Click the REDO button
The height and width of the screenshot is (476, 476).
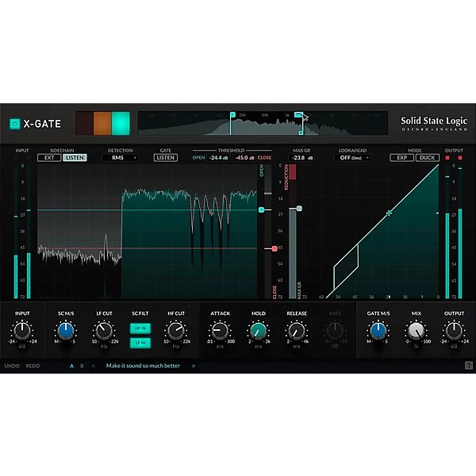tap(33, 366)
